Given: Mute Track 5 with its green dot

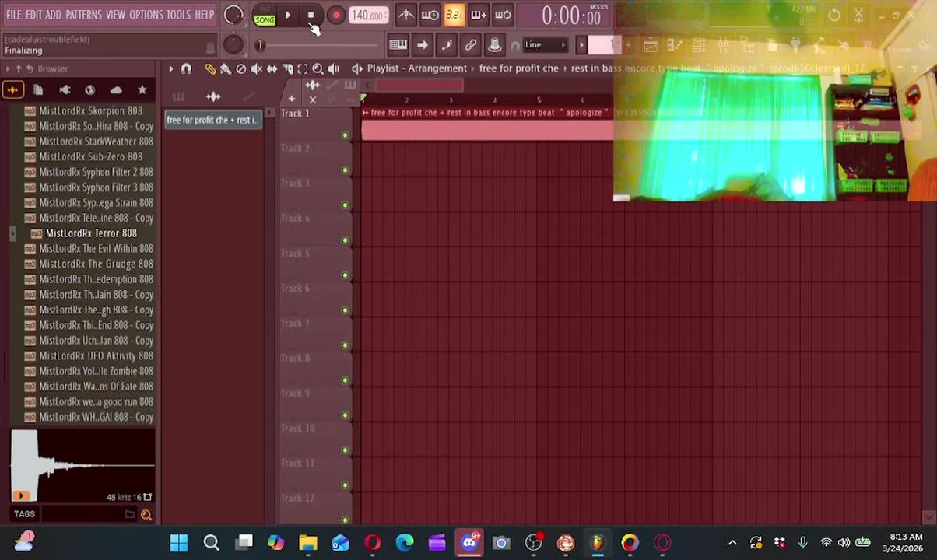Looking at the screenshot, I should pos(345,275).
